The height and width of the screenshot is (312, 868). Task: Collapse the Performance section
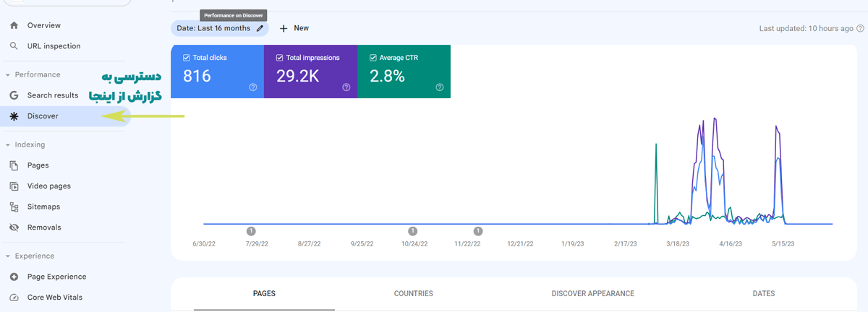tap(8, 75)
